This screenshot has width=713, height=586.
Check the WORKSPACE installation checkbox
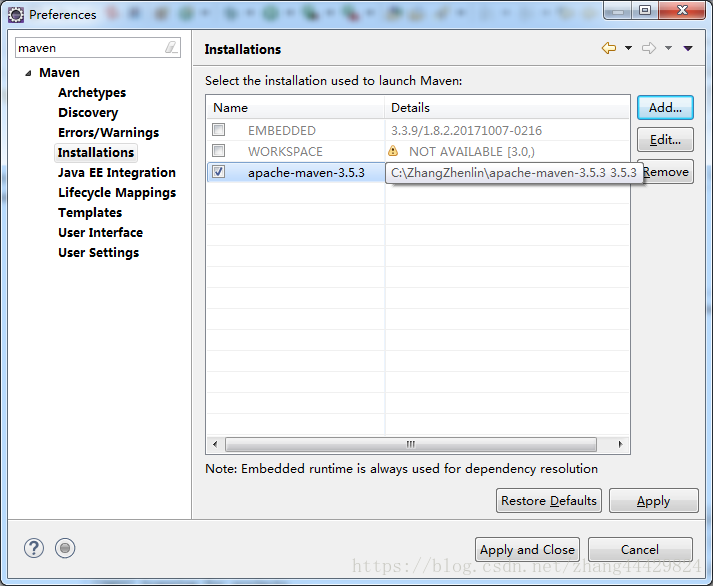point(219,151)
